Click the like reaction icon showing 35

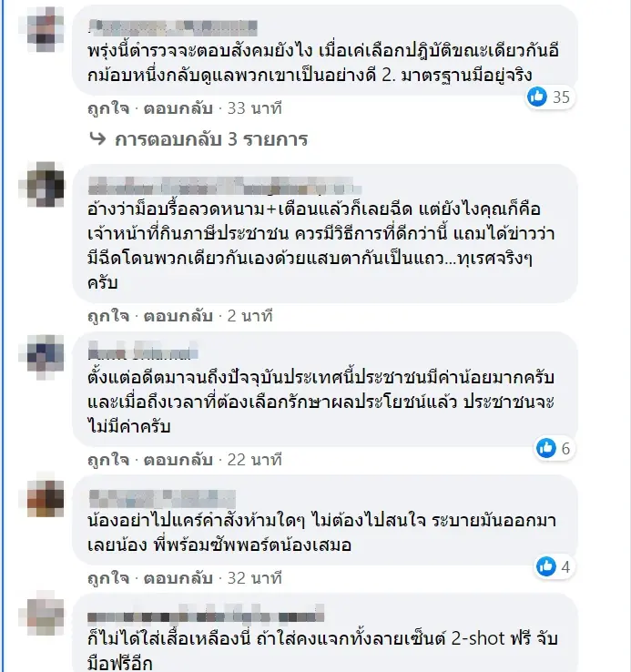(x=537, y=97)
